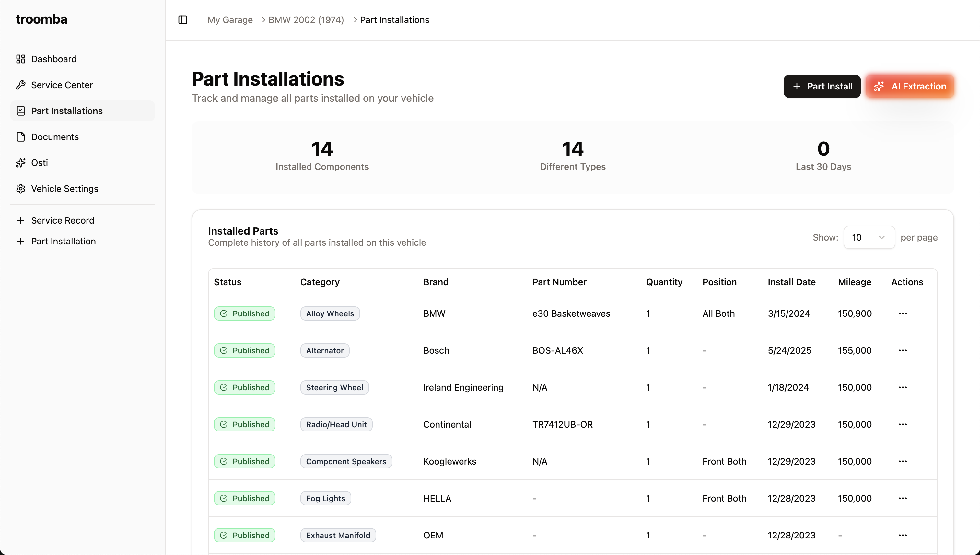
Task: Select the Service Center wrench icon
Action: coord(21,85)
